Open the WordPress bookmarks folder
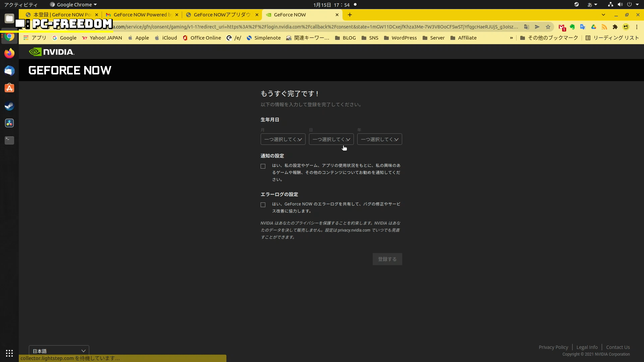The image size is (644, 362). click(x=400, y=38)
